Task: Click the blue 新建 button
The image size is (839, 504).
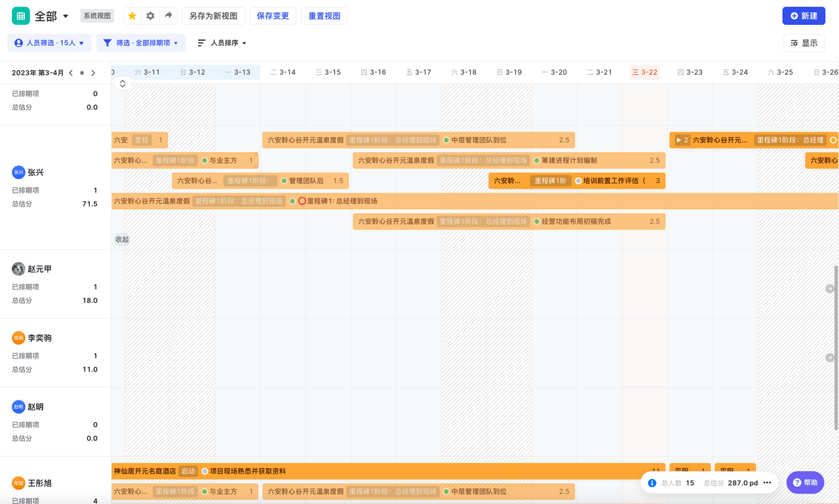Action: (x=804, y=16)
